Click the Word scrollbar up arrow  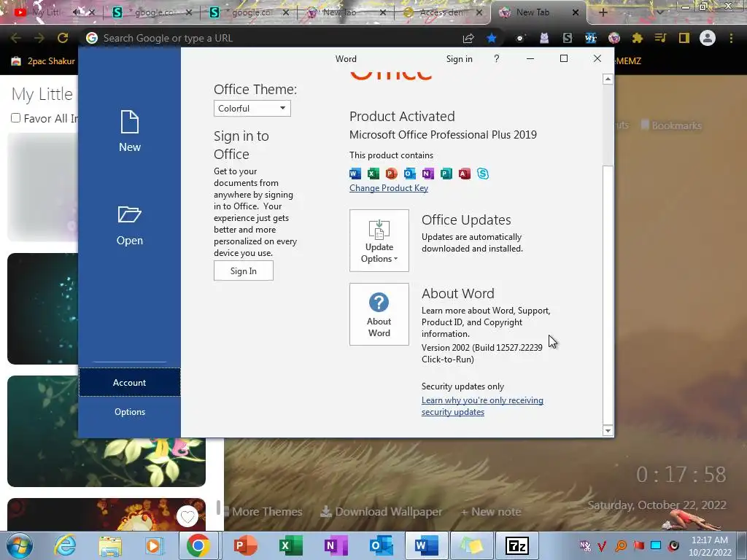pyautogui.click(x=608, y=79)
